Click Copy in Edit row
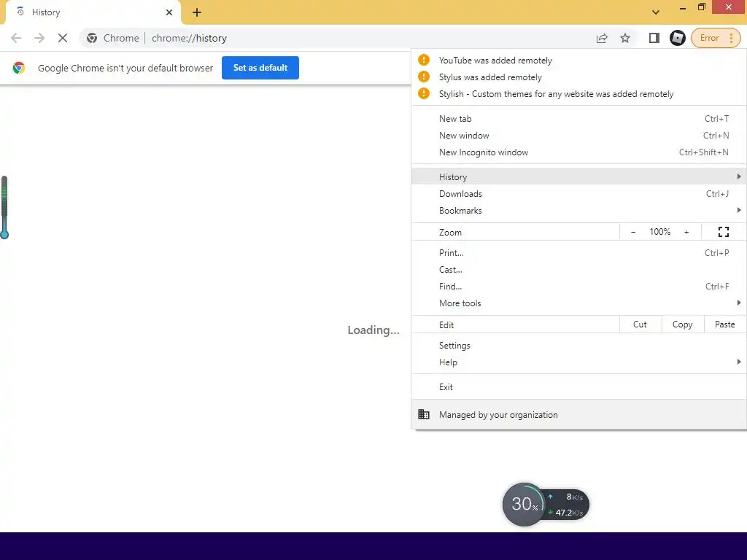 click(x=682, y=324)
